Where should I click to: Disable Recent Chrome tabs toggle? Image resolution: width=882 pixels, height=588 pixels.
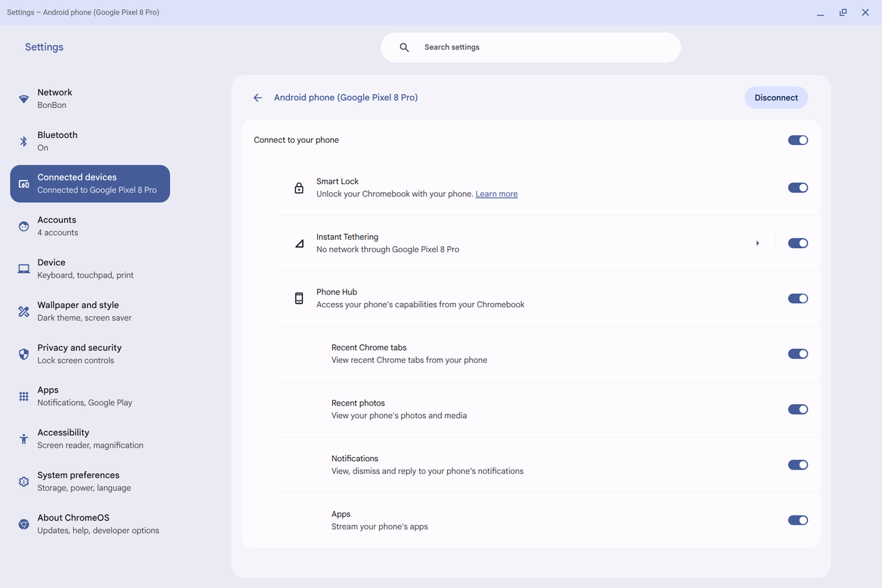[798, 354]
